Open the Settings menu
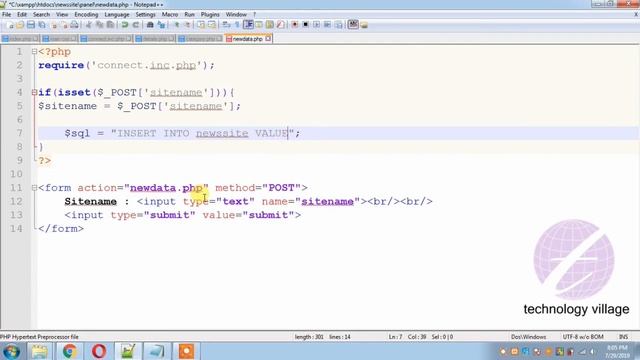This screenshot has height=360, width=640. [x=145, y=14]
